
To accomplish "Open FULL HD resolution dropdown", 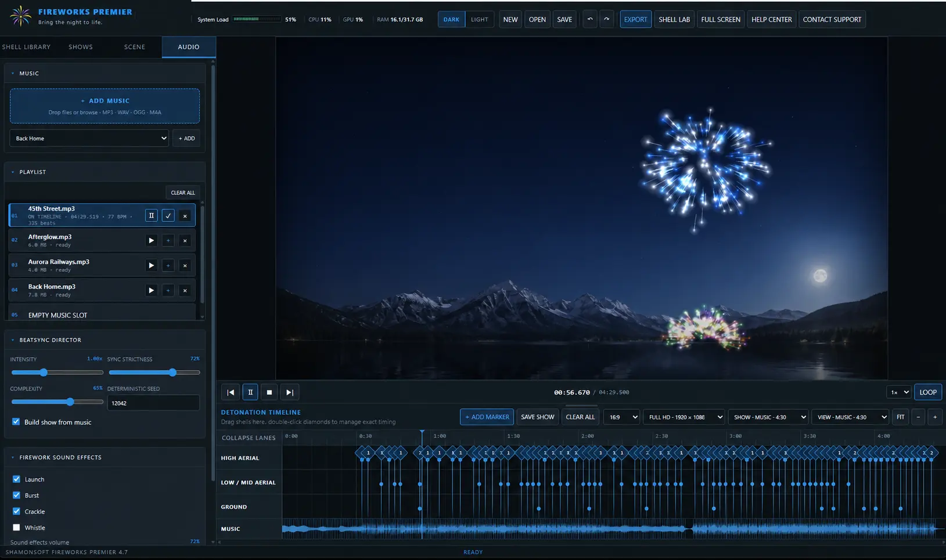I will click(x=684, y=417).
